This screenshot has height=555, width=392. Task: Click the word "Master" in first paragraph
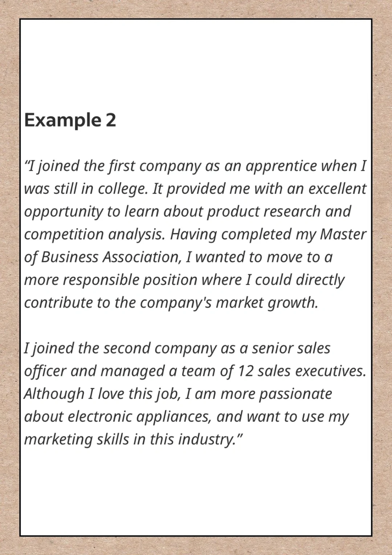[343, 235]
